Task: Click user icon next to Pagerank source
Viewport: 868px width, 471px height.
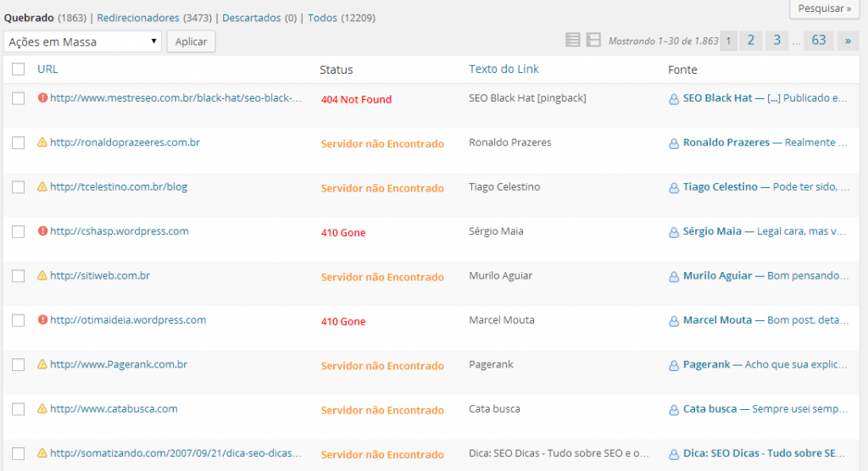Action: pyautogui.click(x=674, y=365)
